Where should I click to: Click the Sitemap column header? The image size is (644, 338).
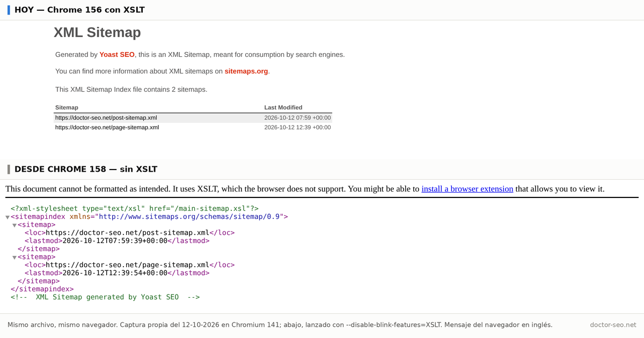[67, 108]
